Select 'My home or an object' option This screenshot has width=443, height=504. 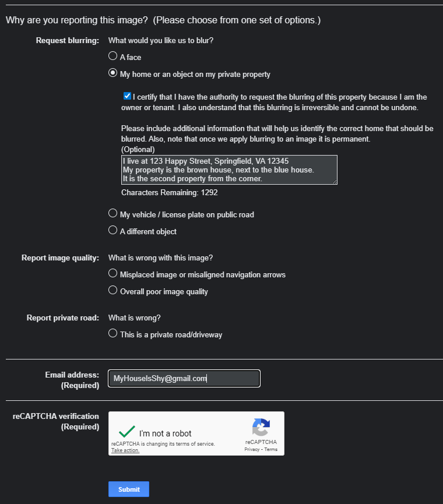point(113,73)
